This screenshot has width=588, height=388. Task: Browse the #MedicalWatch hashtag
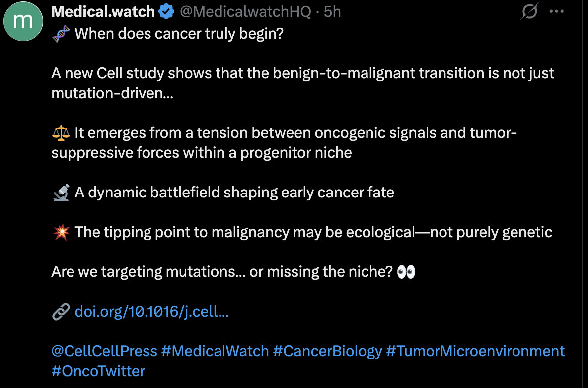(x=215, y=351)
